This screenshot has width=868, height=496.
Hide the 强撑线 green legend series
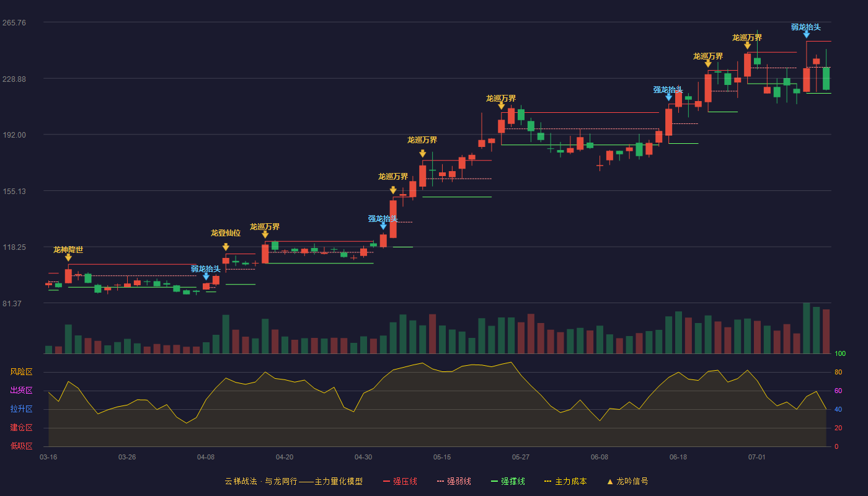[508, 481]
